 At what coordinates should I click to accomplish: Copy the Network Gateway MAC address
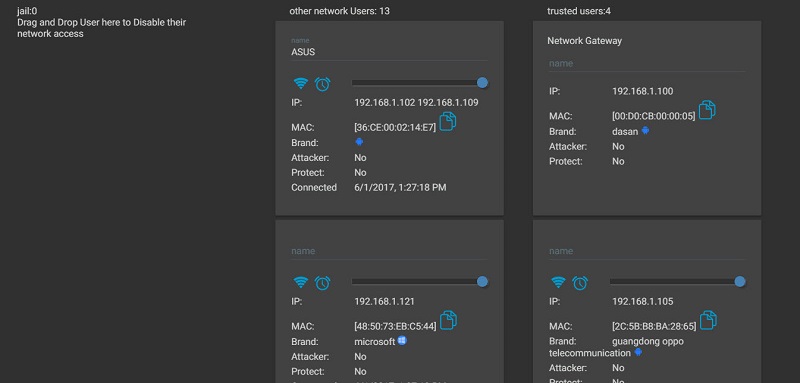707,110
